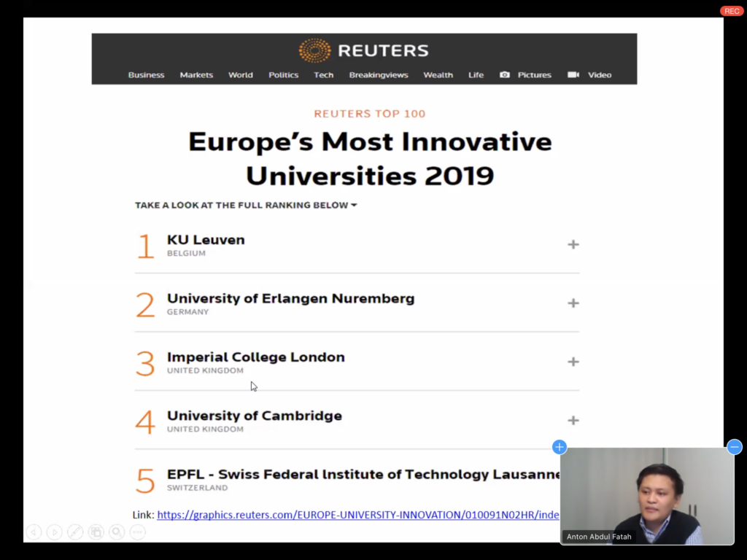This screenshot has width=747, height=560.
Task: Click the video camera icon
Action: (573, 75)
